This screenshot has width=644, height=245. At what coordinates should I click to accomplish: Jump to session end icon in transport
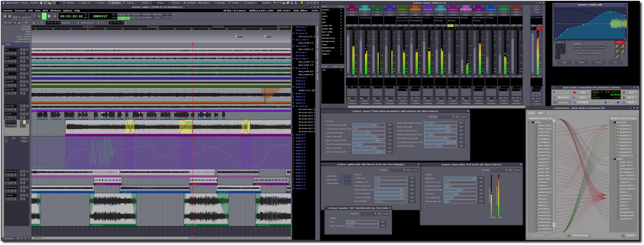(10, 16)
